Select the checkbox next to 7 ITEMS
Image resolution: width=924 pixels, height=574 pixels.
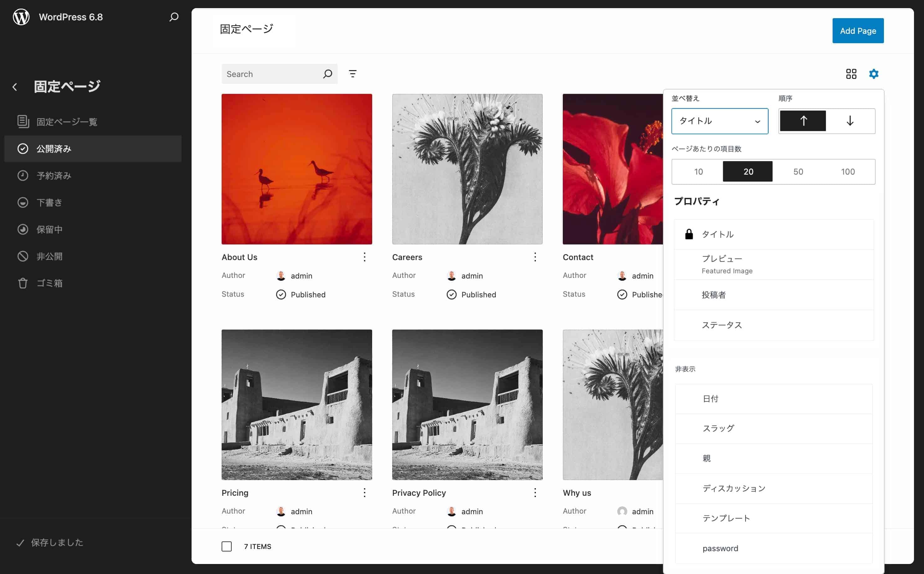click(x=227, y=546)
